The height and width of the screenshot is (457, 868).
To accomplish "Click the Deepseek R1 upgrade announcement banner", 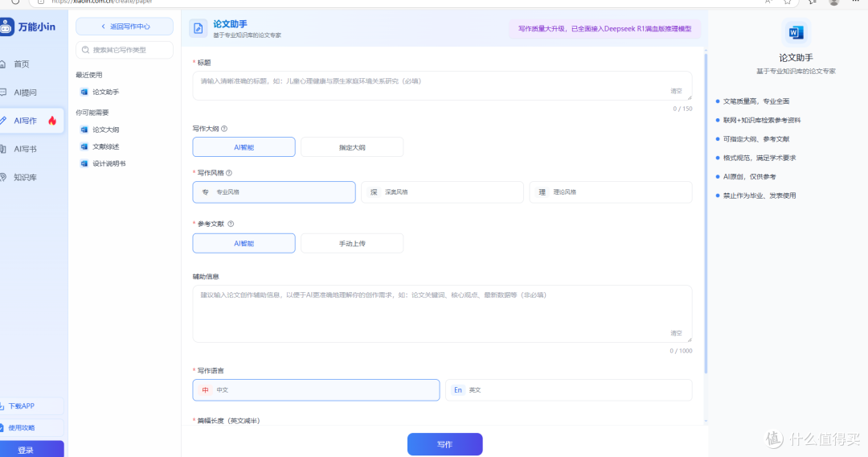I will pos(604,29).
